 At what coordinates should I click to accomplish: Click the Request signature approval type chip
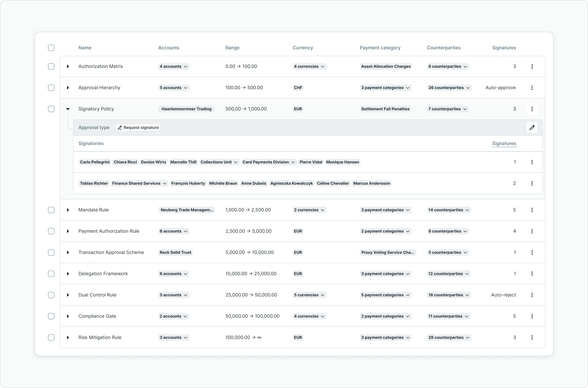(x=138, y=128)
